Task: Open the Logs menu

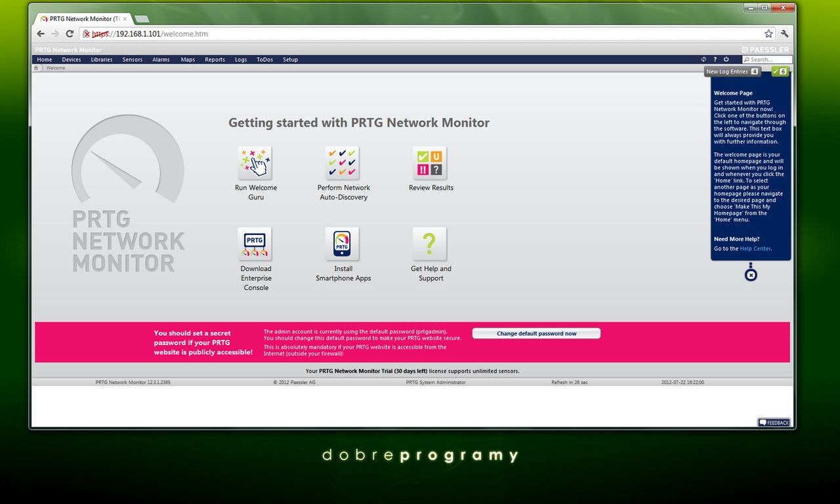Action: tap(241, 60)
